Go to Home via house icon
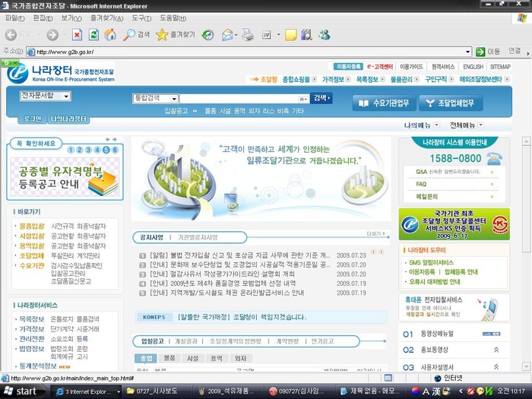 [x=110, y=34]
